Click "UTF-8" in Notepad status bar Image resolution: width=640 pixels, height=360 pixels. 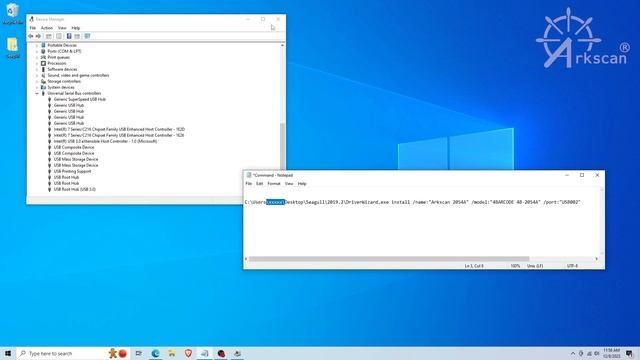tap(572, 266)
